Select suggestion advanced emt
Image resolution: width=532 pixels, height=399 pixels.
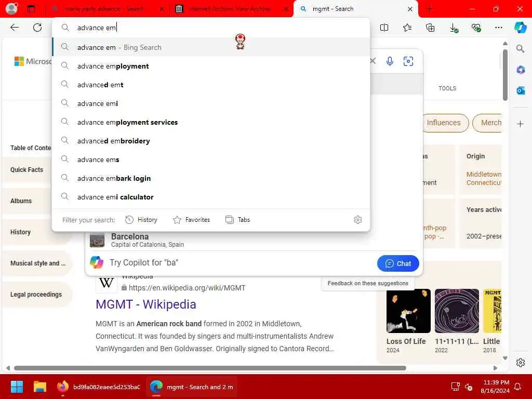(211, 85)
